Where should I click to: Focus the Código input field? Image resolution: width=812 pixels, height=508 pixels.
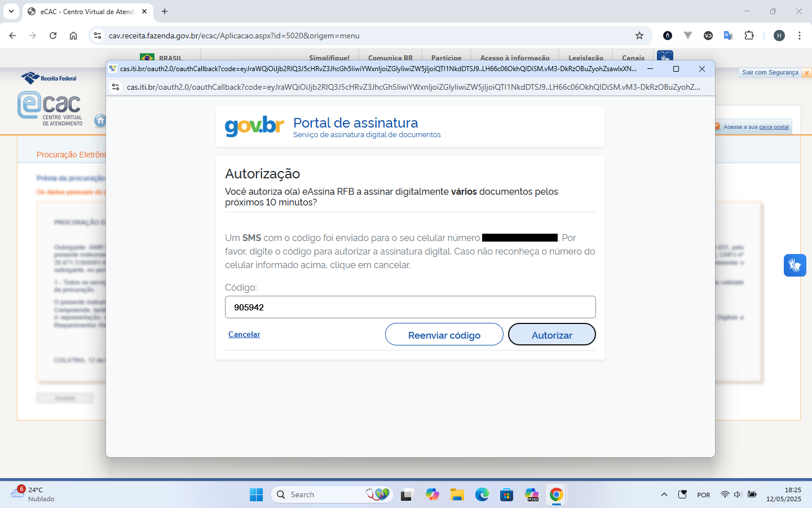pyautogui.click(x=410, y=307)
